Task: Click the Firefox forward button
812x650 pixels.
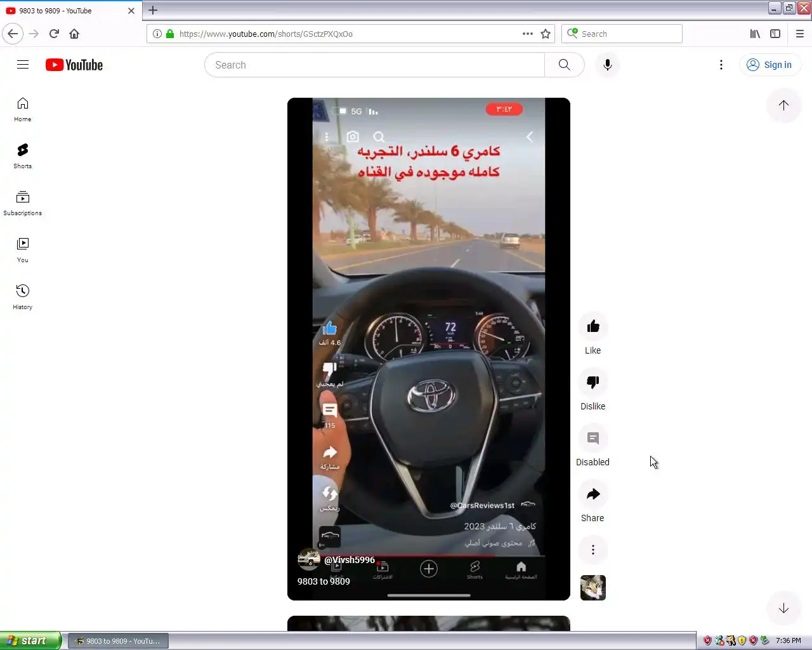Action: [34, 34]
